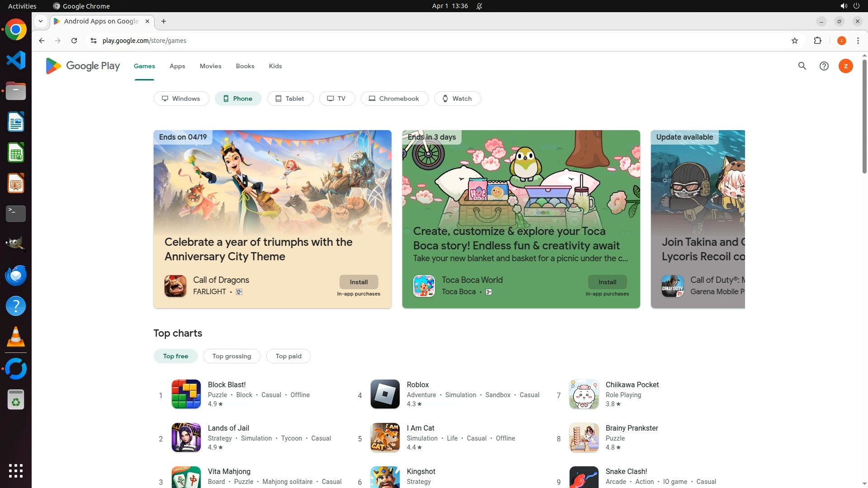Click the Roblox game icon
The width and height of the screenshot is (868, 488).
[x=385, y=394]
